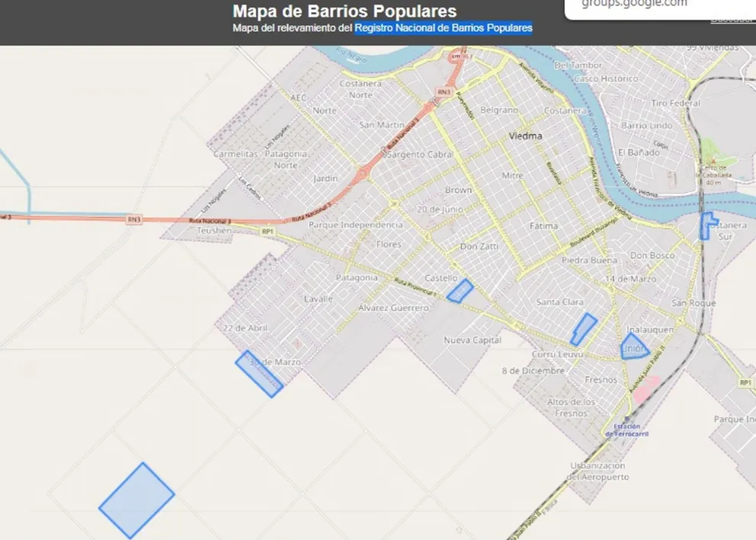Screen dimensions: 756x540
Task: Click the Barrio Lindo label
Action: pos(646,125)
